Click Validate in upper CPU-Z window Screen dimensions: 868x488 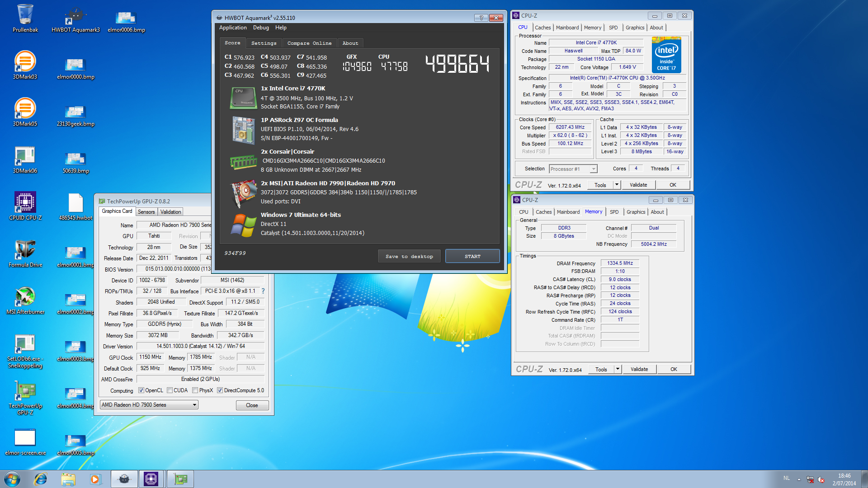[638, 185]
